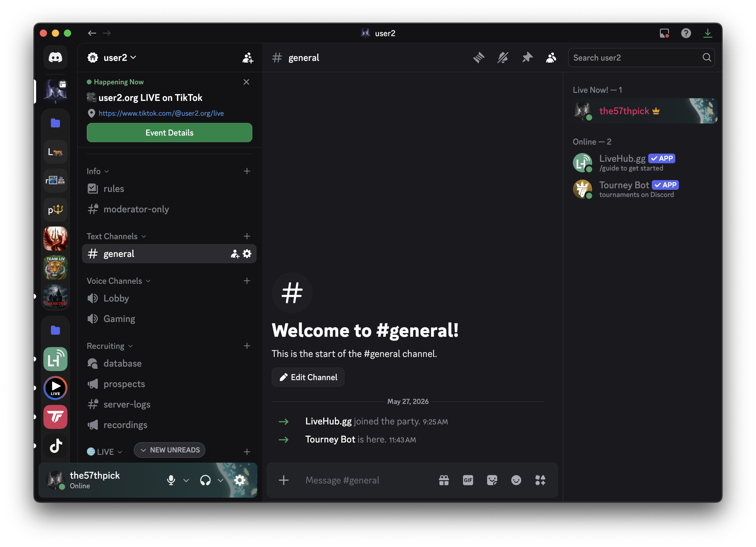Viewport: 756px width, 547px height.
Task: Open Tourney Bot profile in member list
Action: click(645, 189)
